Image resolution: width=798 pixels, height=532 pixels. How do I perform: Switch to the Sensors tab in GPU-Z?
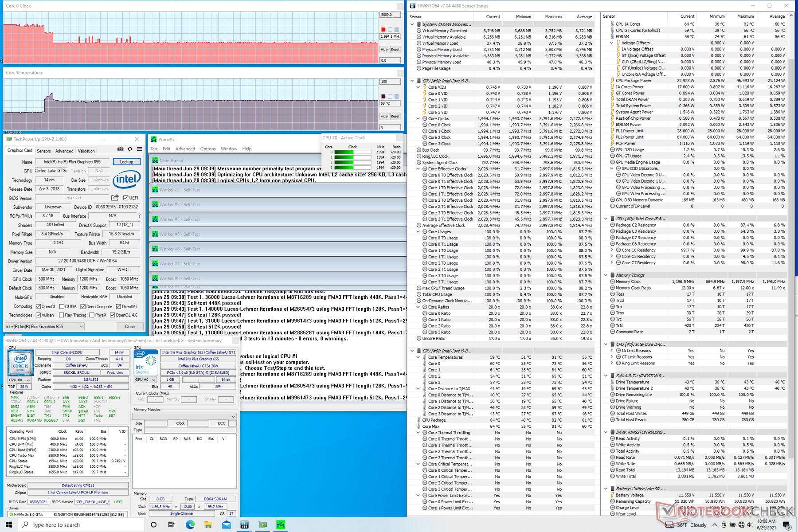click(x=44, y=151)
